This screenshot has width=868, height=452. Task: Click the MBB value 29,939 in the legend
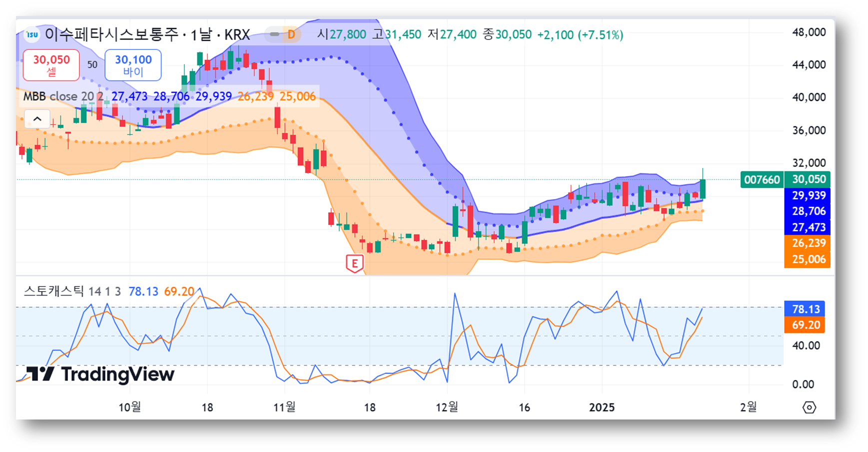click(213, 96)
